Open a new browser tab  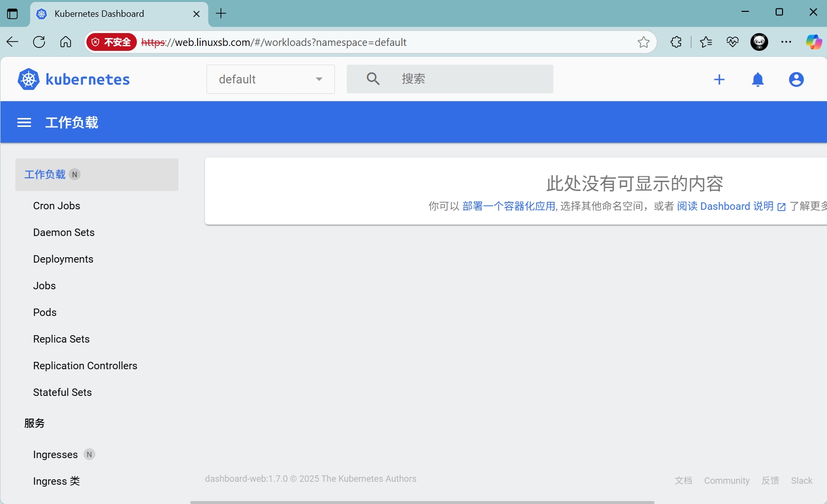pos(221,14)
